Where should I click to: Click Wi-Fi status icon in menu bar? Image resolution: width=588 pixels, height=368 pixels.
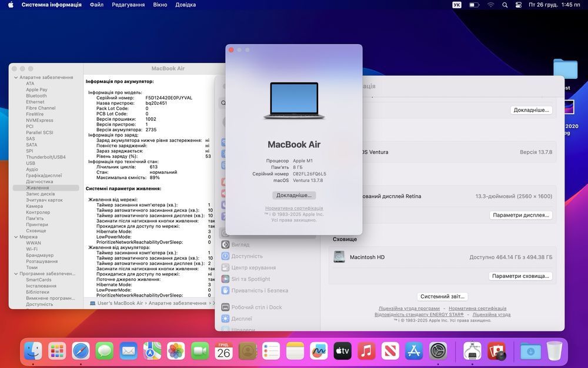[x=490, y=5]
